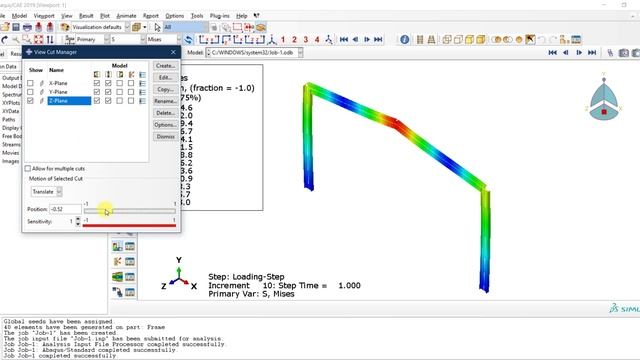This screenshot has height=360, width=640.
Task: Uncheck Show checkbox for Z-Plane
Action: click(30, 100)
